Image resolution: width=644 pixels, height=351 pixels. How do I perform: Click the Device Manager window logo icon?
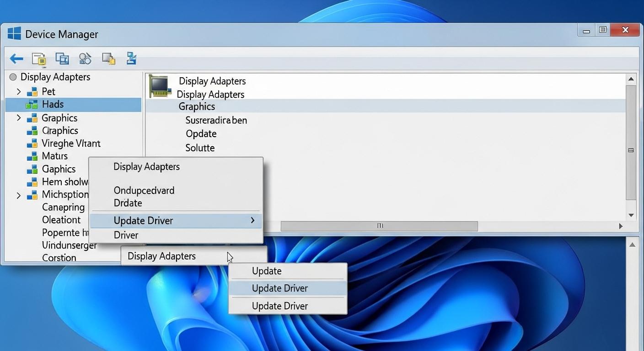tap(14, 33)
